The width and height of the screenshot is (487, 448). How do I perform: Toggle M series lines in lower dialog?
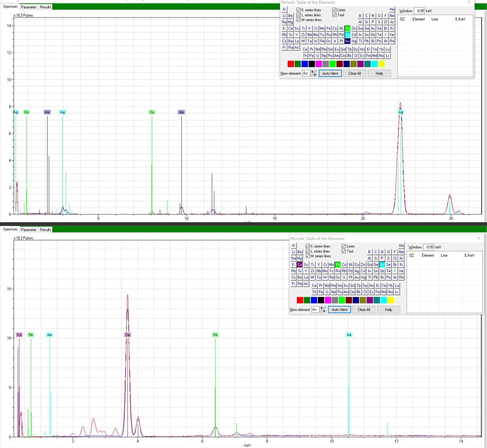(308, 256)
